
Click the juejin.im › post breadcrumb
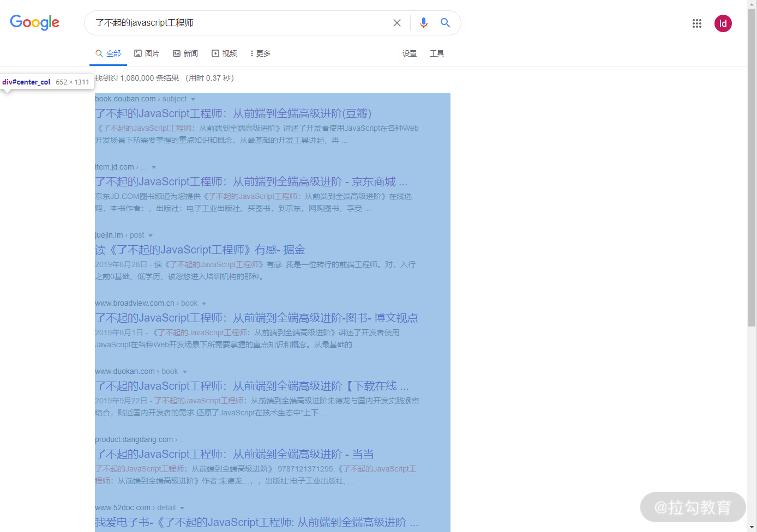pyautogui.click(x=119, y=235)
